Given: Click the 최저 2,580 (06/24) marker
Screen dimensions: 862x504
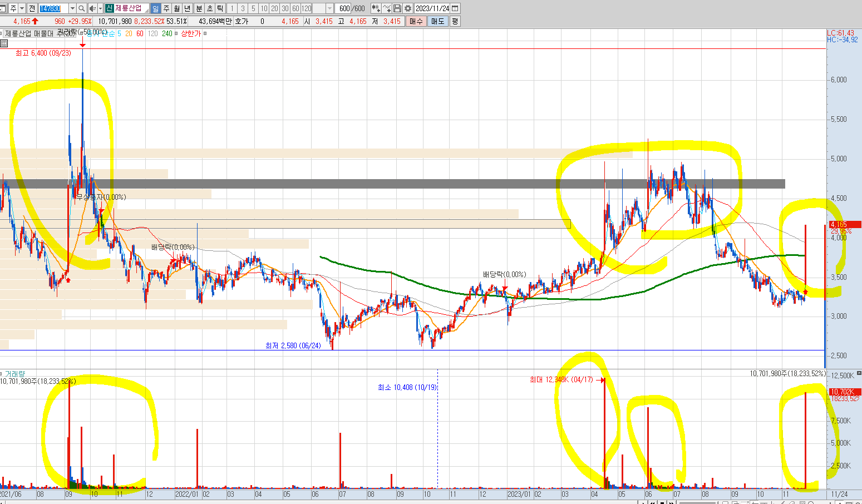Looking at the screenshot, I should [293, 345].
